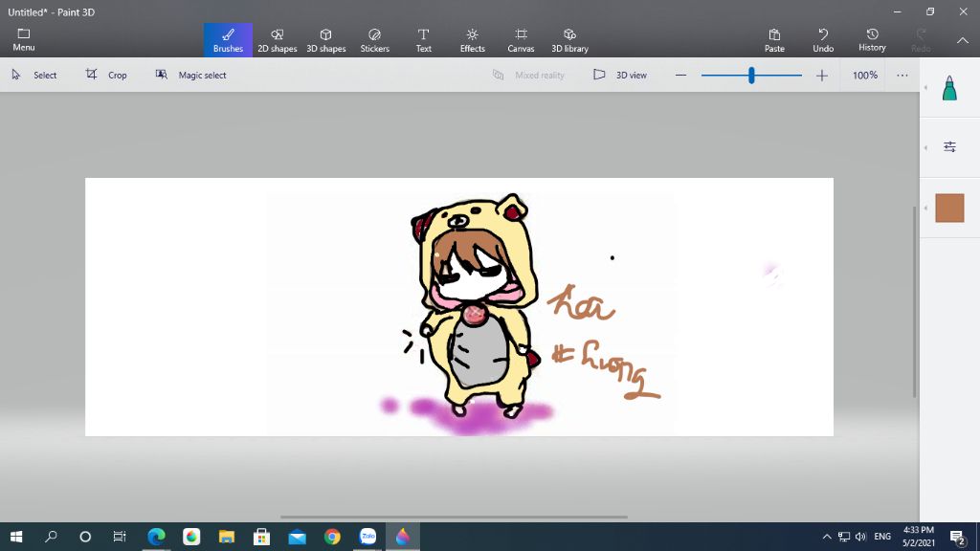Switch to 2D shapes tab
The image size is (980, 551).
pyautogui.click(x=277, y=40)
